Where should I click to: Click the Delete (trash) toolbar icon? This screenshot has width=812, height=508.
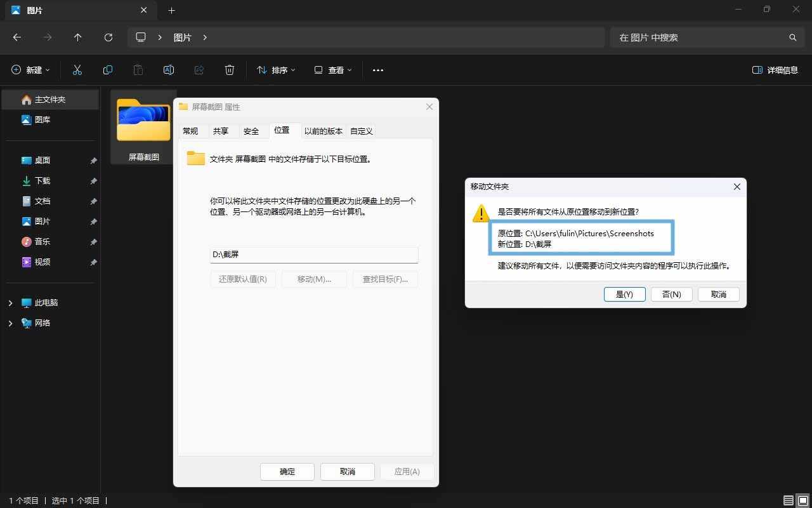(230, 70)
